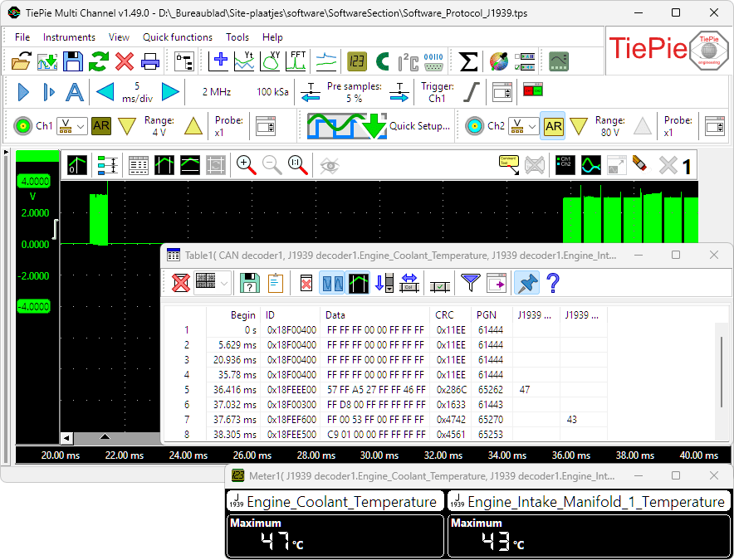Click the graph eraser brush icon
Image resolution: width=734 pixels, height=560 pixels.
[x=640, y=165]
